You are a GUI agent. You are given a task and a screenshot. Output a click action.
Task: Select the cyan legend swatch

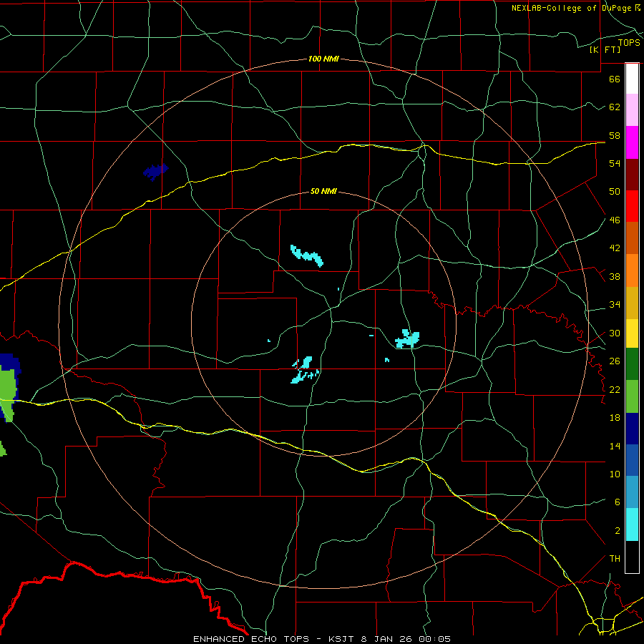pyautogui.click(x=632, y=525)
